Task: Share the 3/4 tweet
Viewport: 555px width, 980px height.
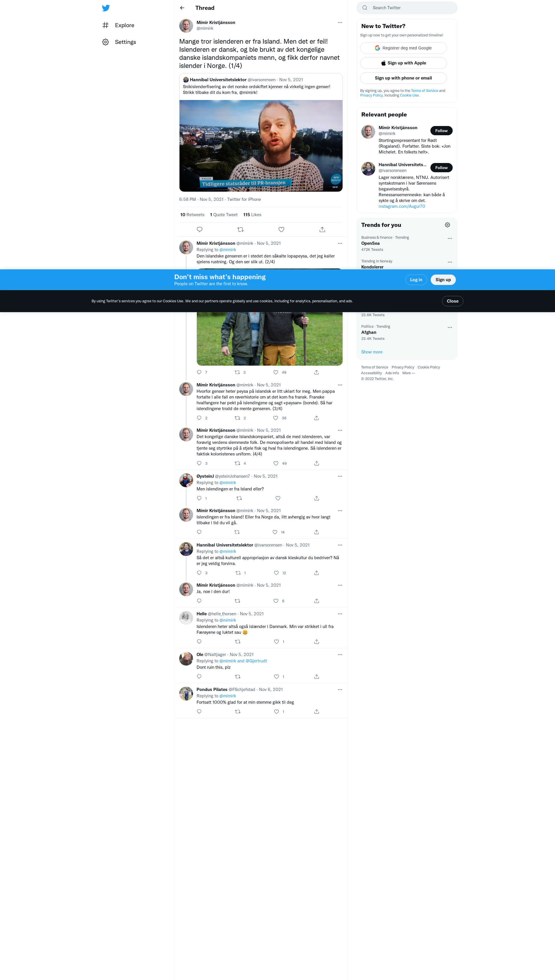Action: coord(317,418)
